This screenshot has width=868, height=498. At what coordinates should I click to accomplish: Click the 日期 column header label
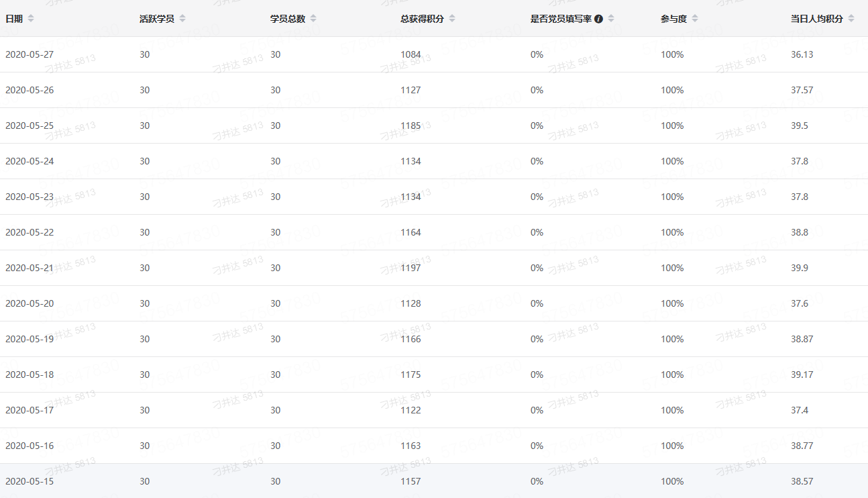(14, 19)
